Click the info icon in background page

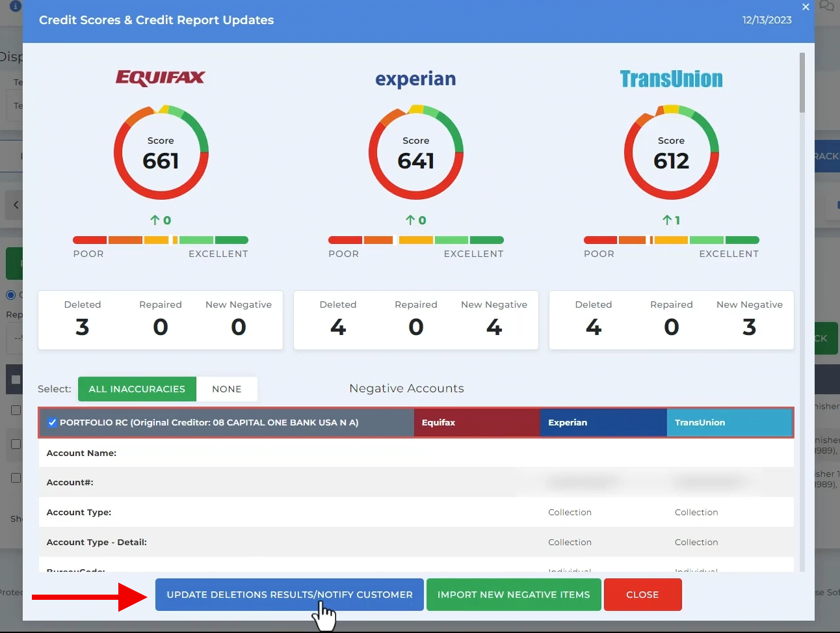(x=15, y=6)
